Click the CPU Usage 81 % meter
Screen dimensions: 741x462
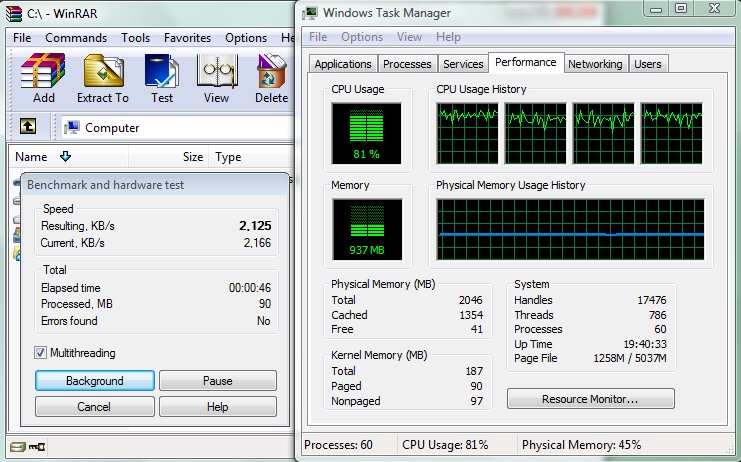[x=366, y=133]
